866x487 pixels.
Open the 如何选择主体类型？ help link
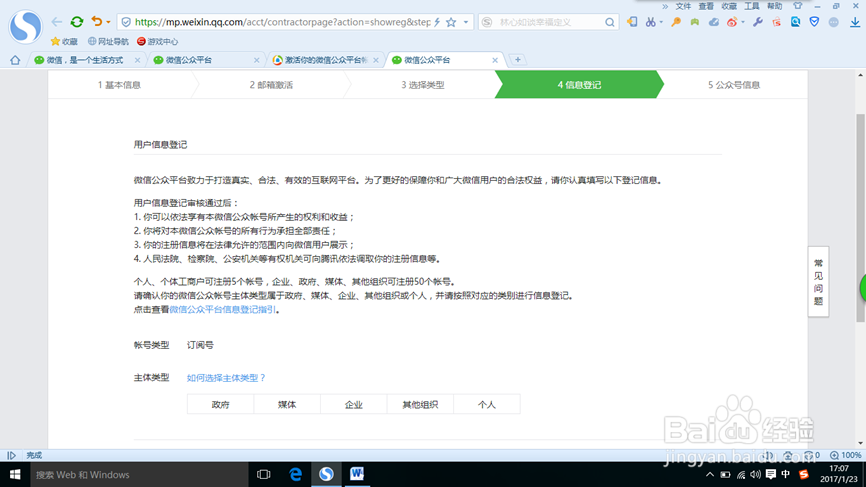(226, 378)
